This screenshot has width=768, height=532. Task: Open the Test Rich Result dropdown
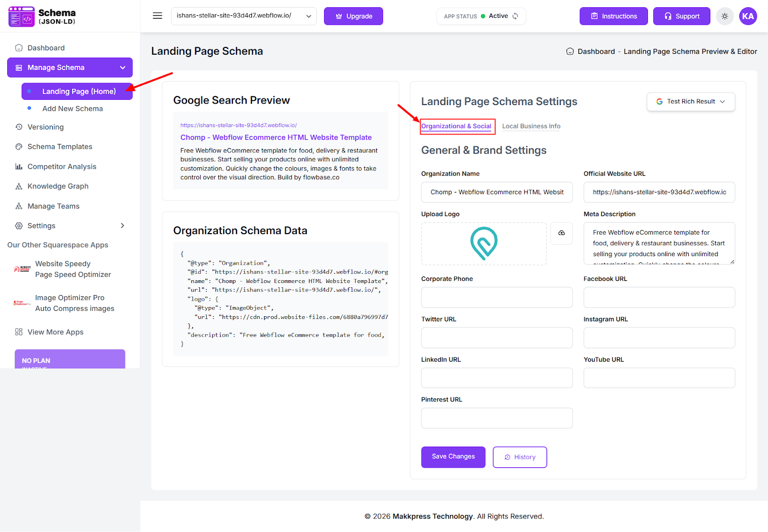(690, 102)
